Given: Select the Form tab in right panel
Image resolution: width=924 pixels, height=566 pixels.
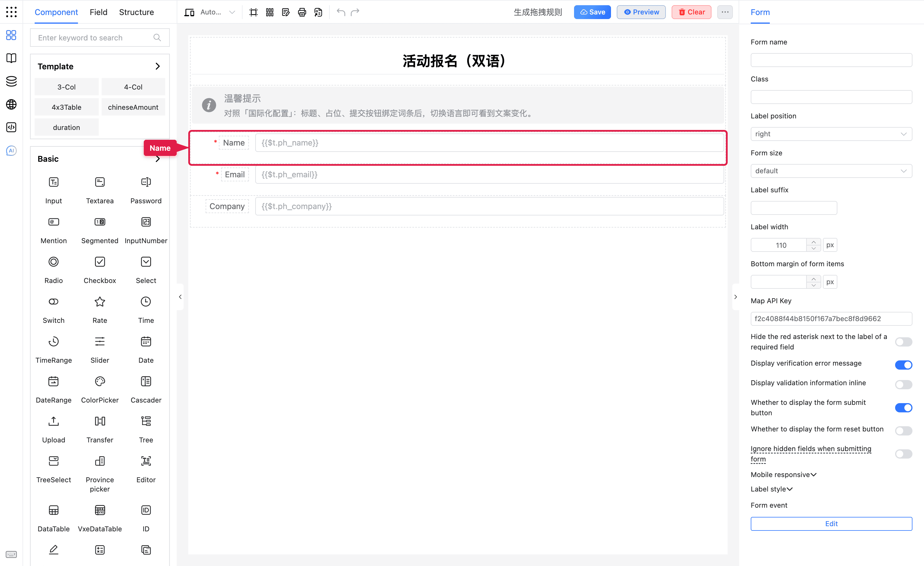Looking at the screenshot, I should coord(760,12).
